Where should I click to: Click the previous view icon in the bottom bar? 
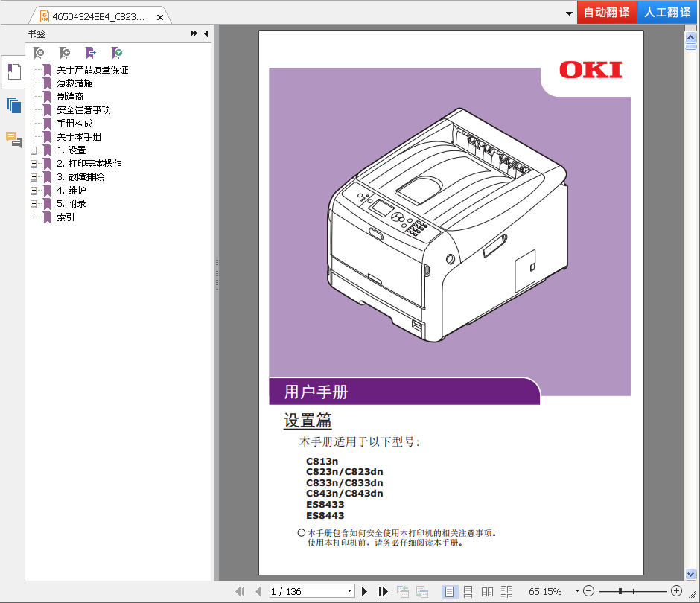coord(403,591)
